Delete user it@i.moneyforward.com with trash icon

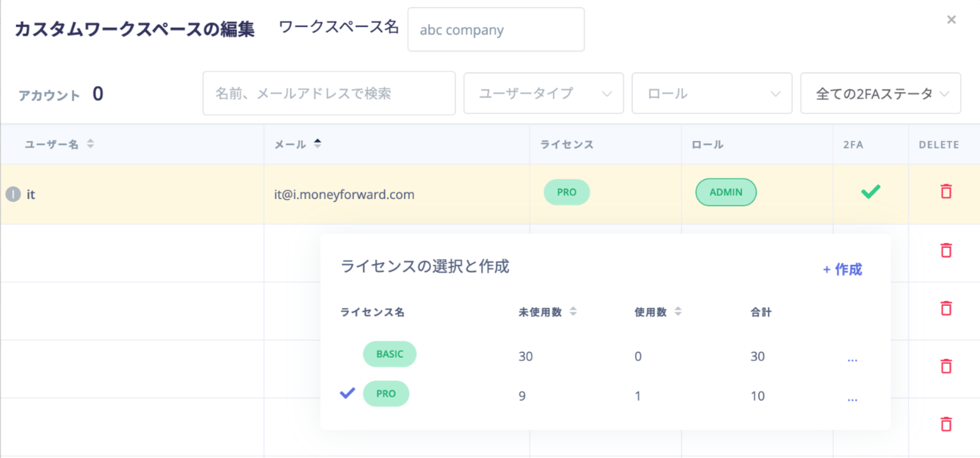946,191
